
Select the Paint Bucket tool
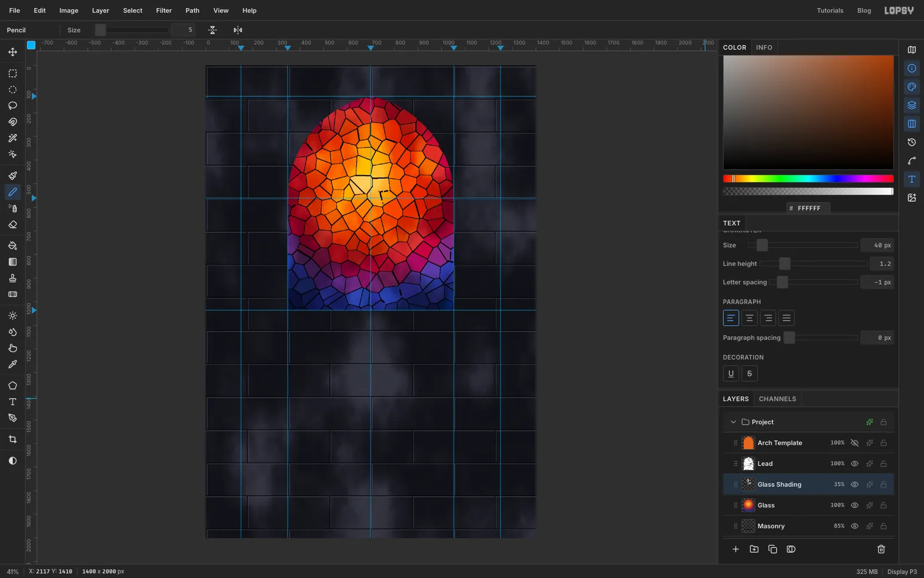point(13,246)
